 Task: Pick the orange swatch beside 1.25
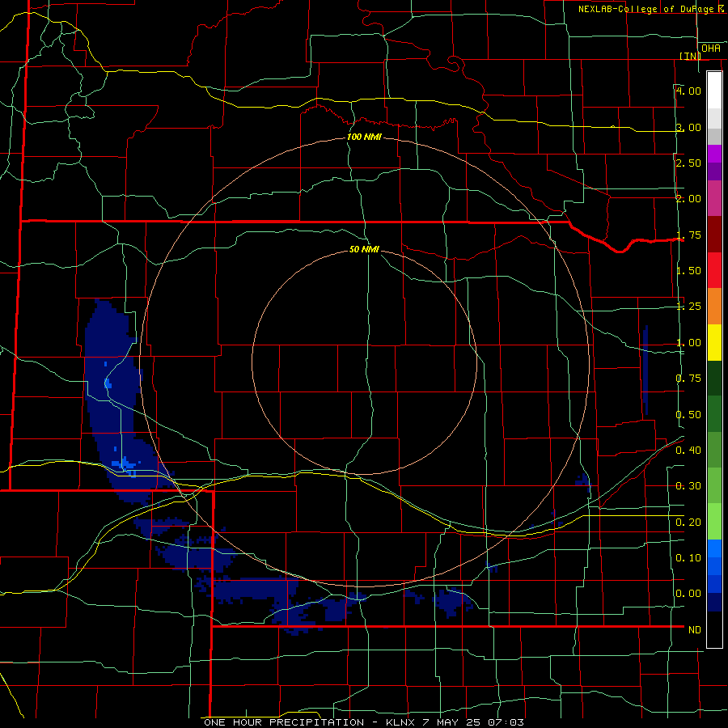[714, 307]
